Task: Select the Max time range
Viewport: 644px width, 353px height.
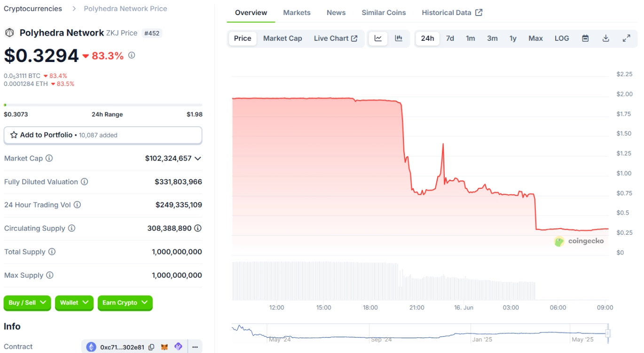Action: click(535, 38)
